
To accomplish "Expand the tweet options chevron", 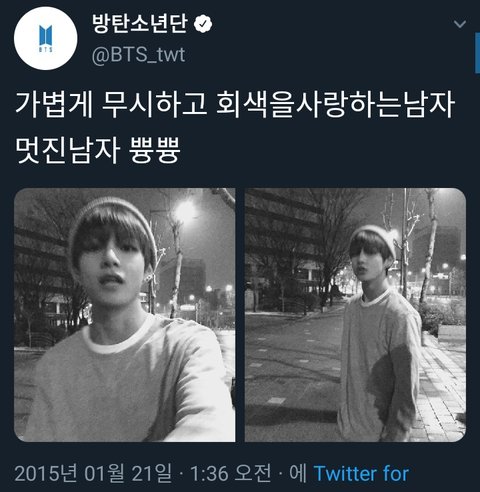I will [x=460, y=24].
